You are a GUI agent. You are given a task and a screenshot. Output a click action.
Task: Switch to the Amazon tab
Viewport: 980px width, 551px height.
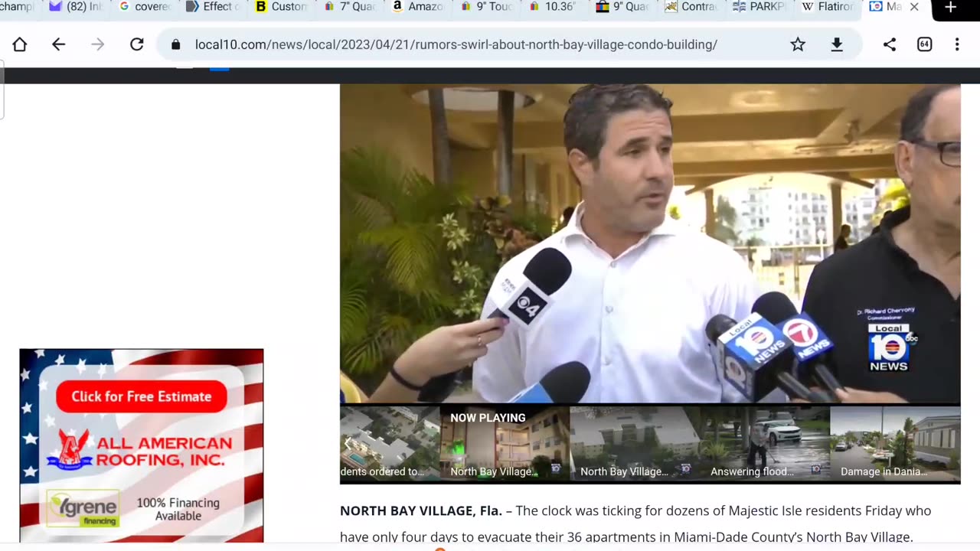418,7
